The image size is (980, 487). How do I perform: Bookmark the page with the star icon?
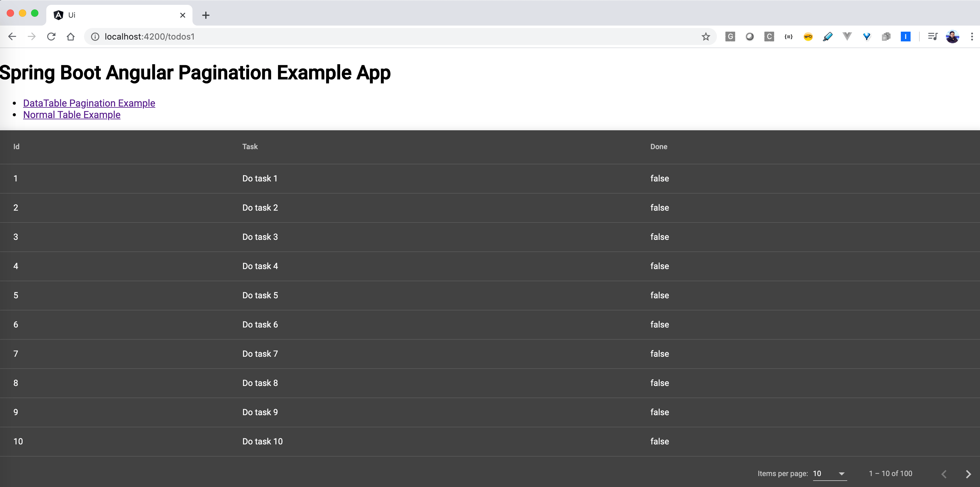click(706, 37)
